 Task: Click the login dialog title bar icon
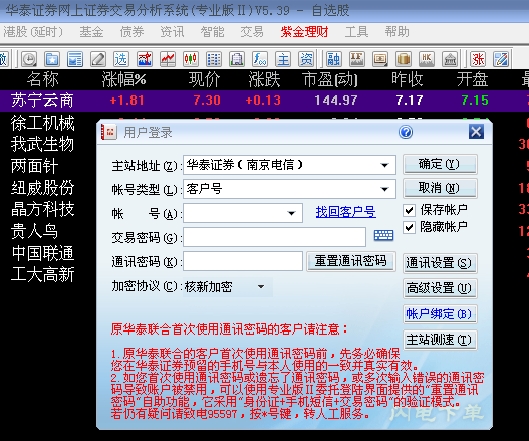(109, 132)
